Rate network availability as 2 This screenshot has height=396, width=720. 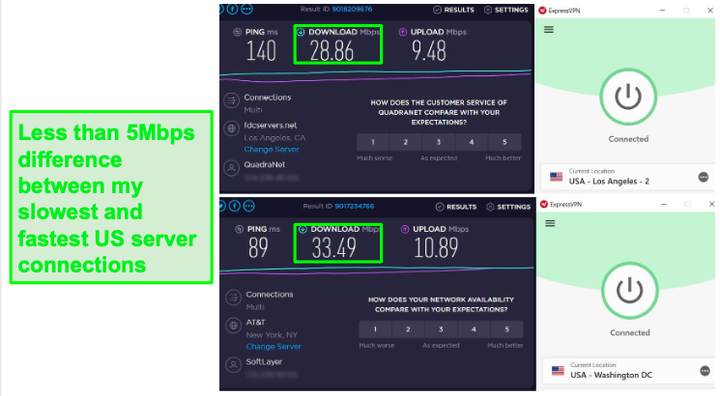coord(408,329)
